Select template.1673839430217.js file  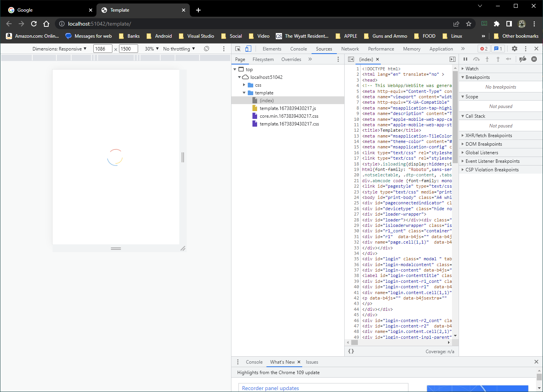coord(287,108)
